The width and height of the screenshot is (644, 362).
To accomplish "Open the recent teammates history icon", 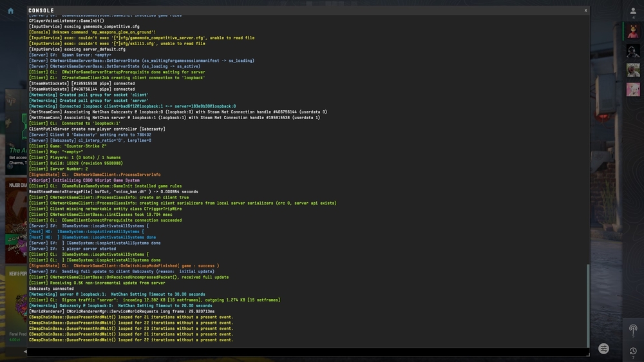I will click(x=633, y=352).
